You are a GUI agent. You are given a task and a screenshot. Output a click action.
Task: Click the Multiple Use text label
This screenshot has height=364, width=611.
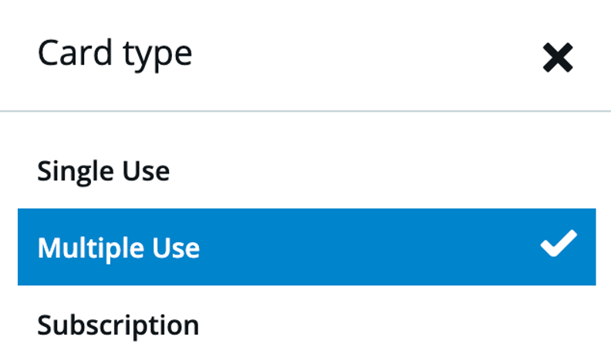(119, 248)
